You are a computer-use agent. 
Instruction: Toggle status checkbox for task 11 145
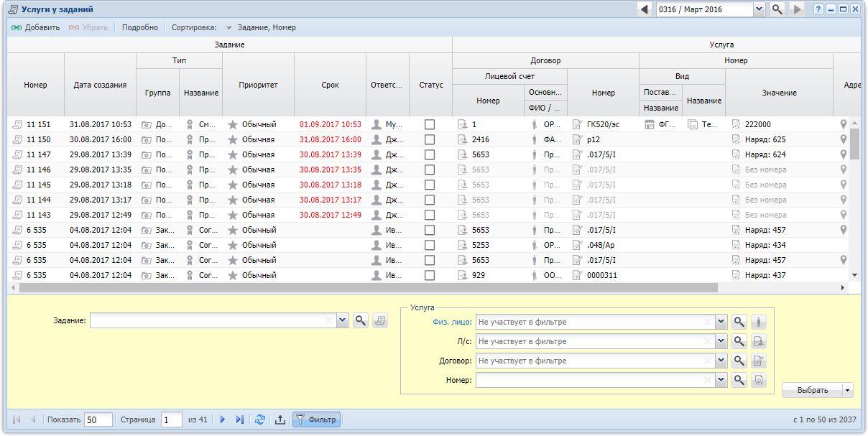[x=430, y=185]
